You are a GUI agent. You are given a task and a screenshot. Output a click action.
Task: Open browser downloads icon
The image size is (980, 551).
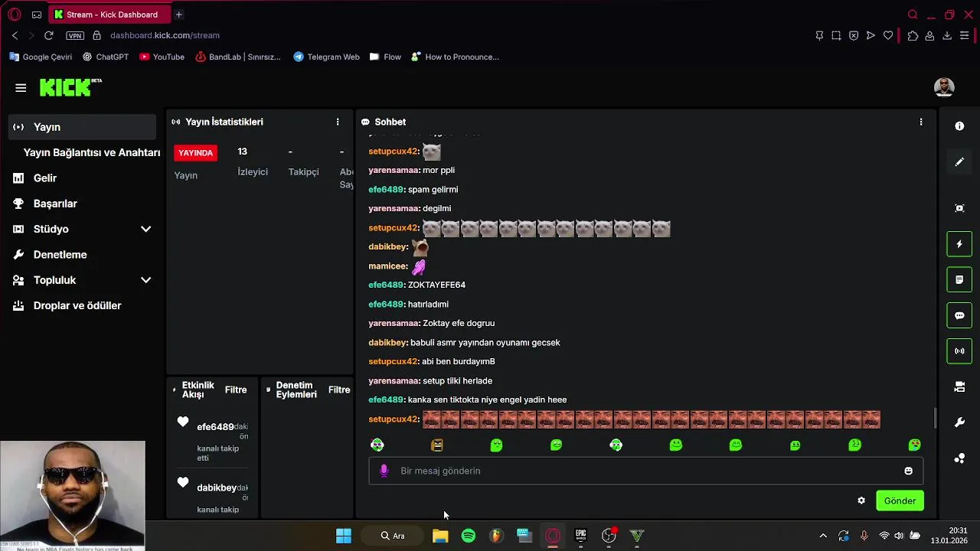tap(947, 35)
